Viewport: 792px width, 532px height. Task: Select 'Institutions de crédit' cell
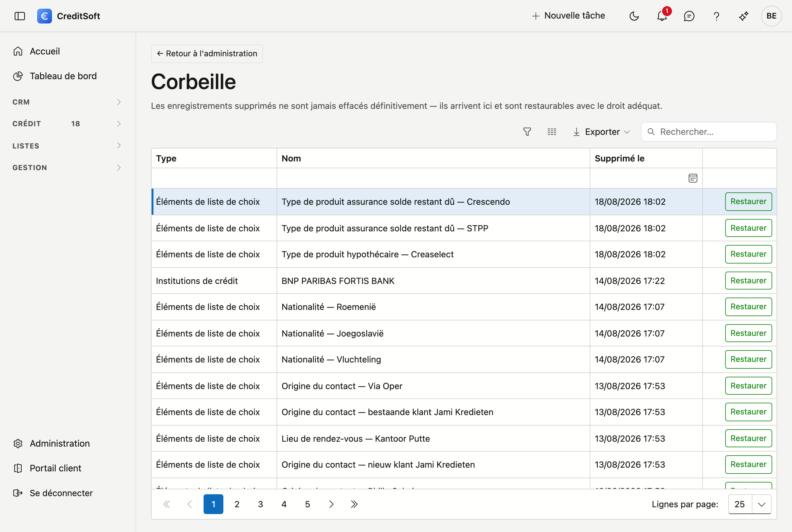(214, 281)
